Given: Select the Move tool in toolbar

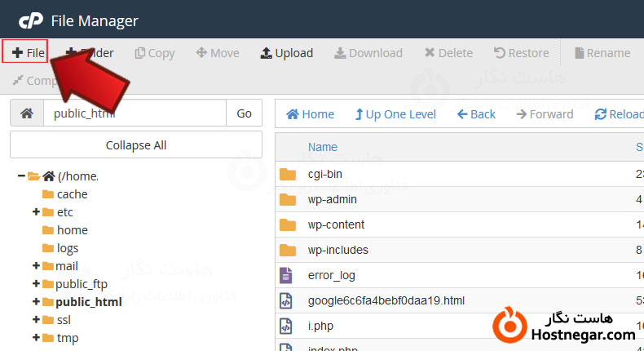Looking at the screenshot, I should coord(218,53).
